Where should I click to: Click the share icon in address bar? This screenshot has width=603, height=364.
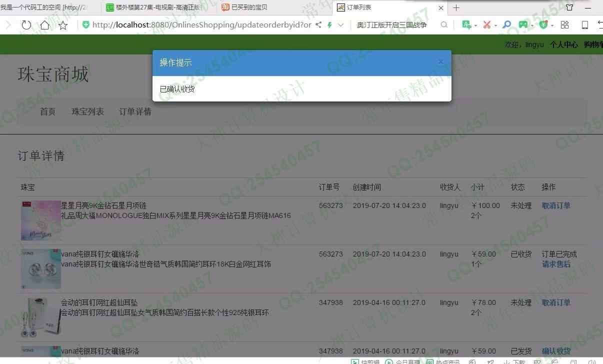[318, 24]
